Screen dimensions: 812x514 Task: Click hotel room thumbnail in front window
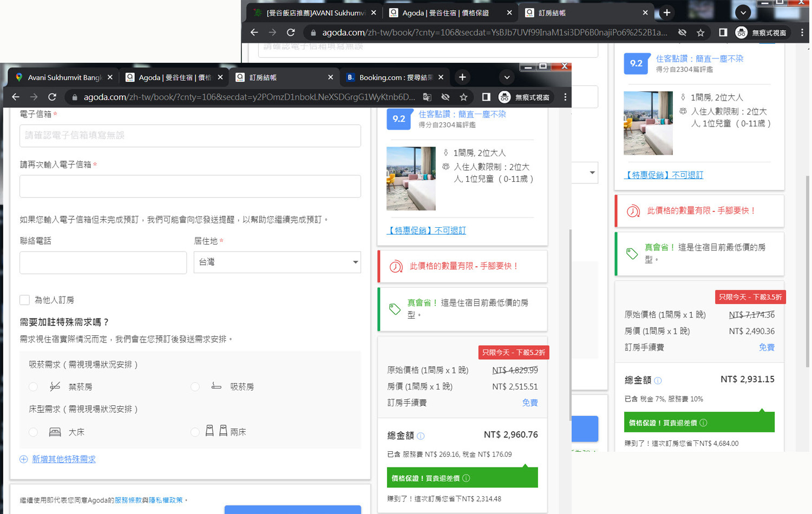[411, 179]
